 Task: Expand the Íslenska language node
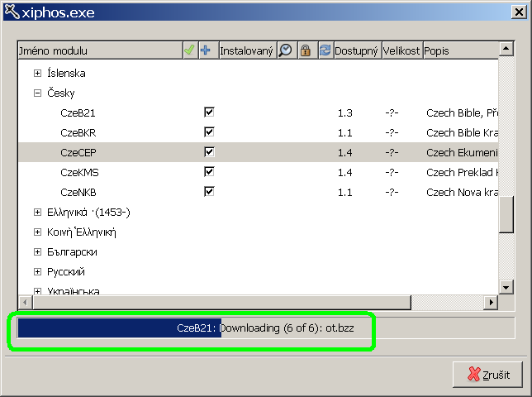[37, 73]
